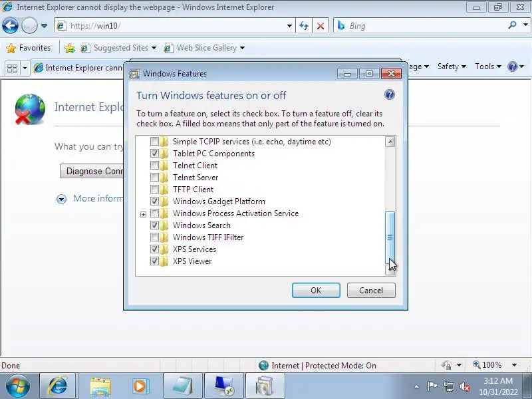Viewport: 532px width, 399px height.
Task: Open the zoom level dropdown arrow
Action: [514, 365]
